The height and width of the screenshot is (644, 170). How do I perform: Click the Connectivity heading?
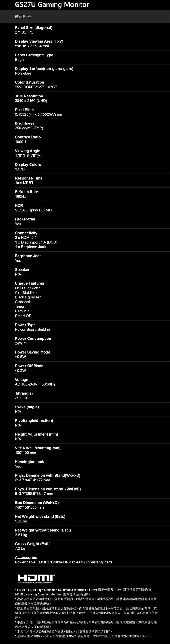tap(26, 233)
